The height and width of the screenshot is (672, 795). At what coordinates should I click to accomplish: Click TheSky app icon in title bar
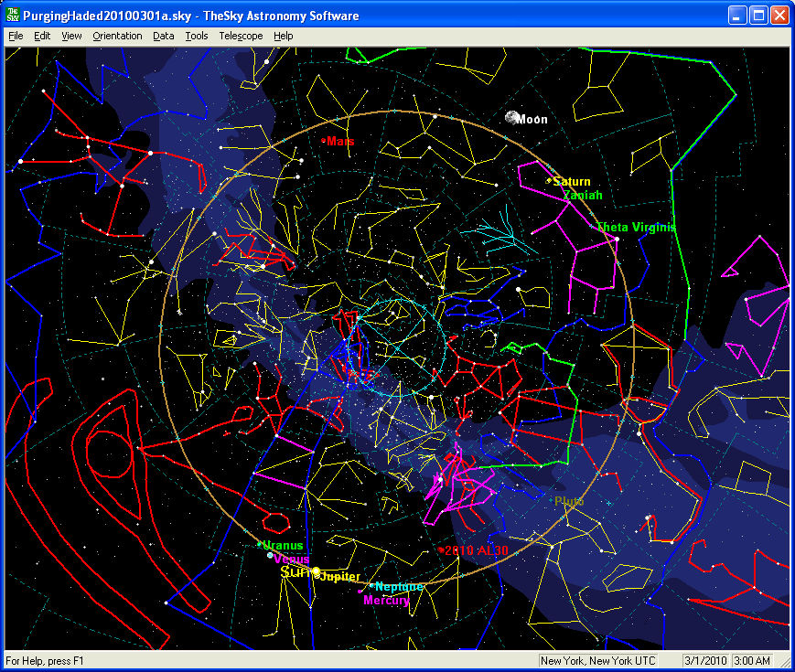coord(13,16)
